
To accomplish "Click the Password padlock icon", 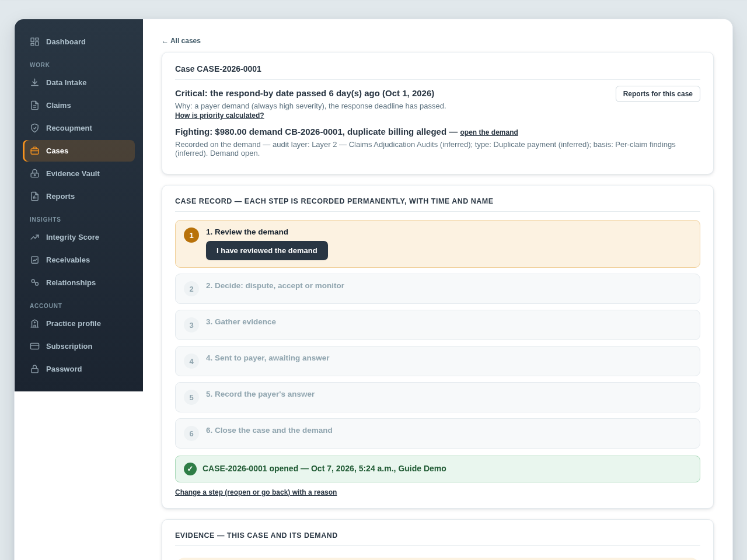I will pyautogui.click(x=34, y=369).
